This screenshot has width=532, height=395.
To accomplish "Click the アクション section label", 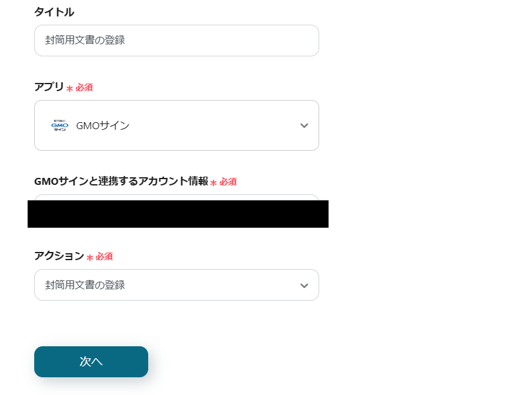I will (x=60, y=256).
